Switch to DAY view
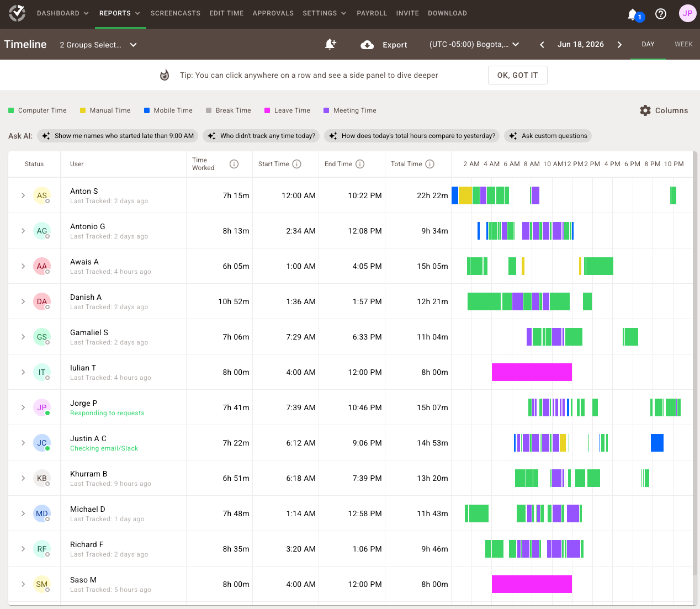 648,44
